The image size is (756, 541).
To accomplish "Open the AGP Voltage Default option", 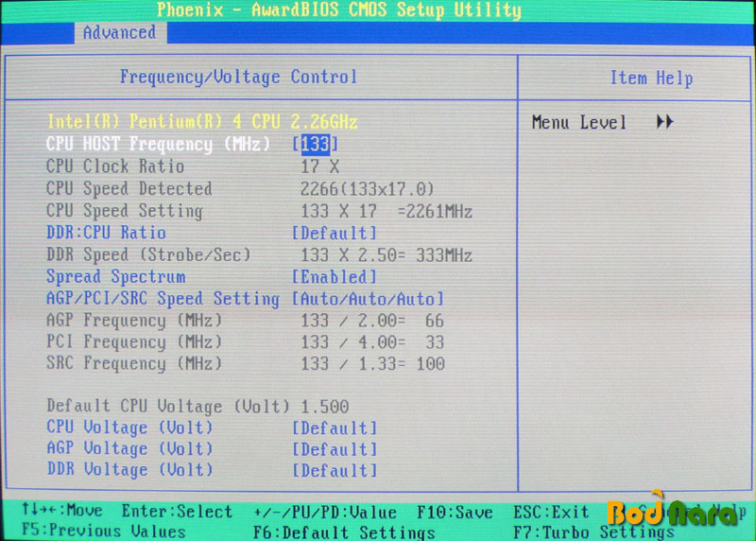I will click(335, 449).
